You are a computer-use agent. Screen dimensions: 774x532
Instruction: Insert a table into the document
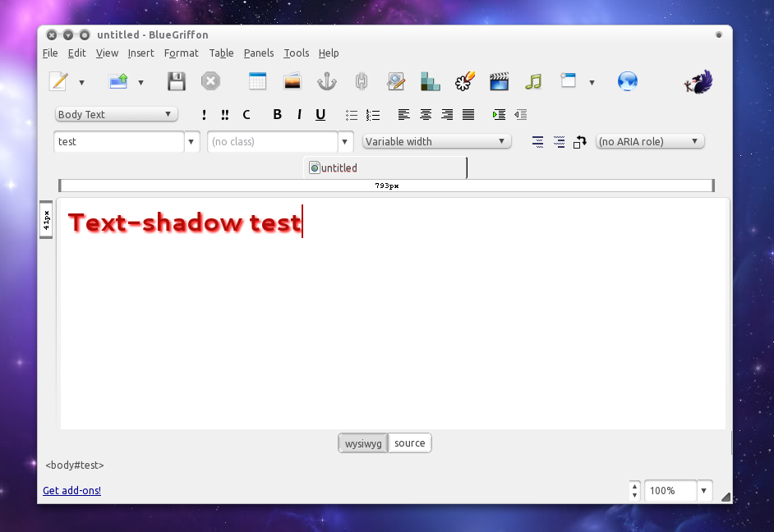pyautogui.click(x=257, y=80)
